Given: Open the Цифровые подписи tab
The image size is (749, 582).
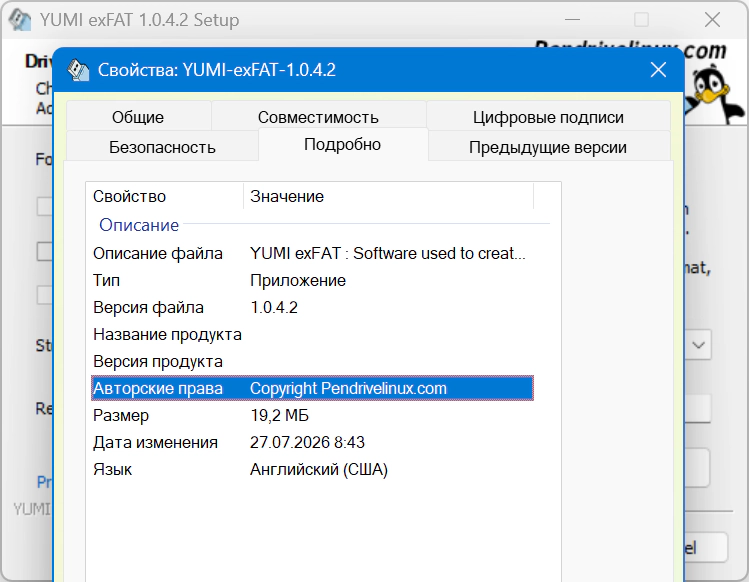Looking at the screenshot, I should pyautogui.click(x=548, y=117).
